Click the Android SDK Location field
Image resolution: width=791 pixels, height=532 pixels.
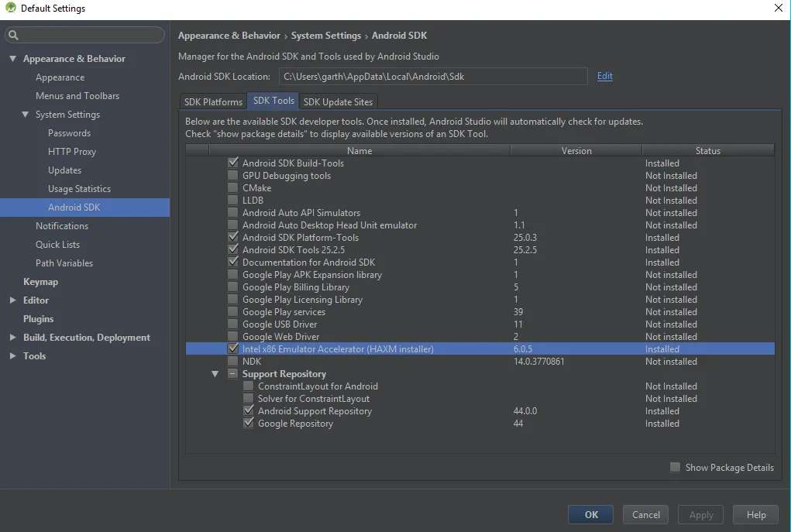click(x=433, y=76)
